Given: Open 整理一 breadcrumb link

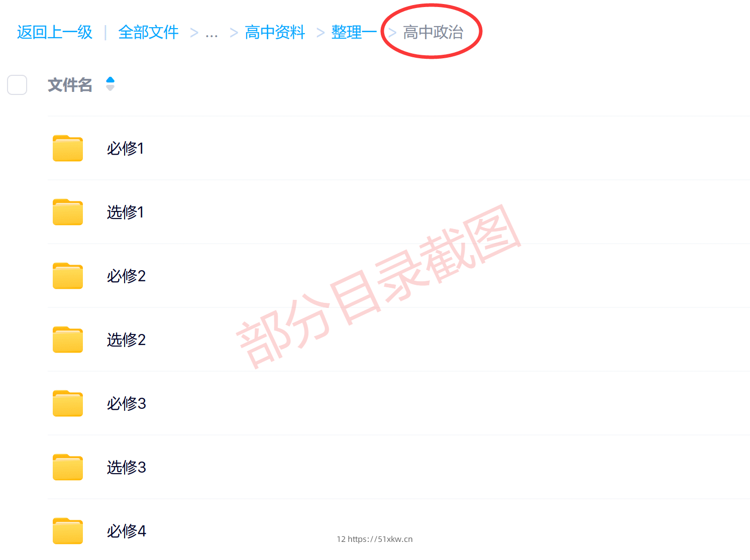Looking at the screenshot, I should pyautogui.click(x=354, y=32).
